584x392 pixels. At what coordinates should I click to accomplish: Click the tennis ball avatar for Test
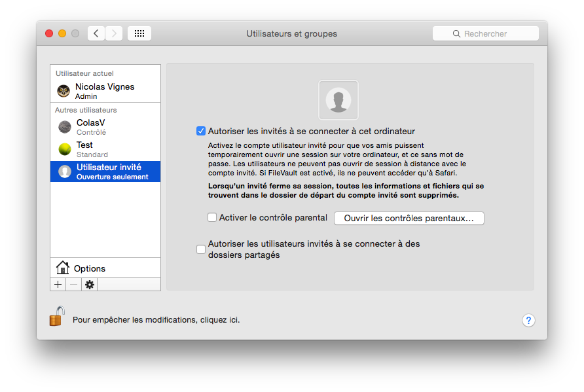(x=65, y=149)
